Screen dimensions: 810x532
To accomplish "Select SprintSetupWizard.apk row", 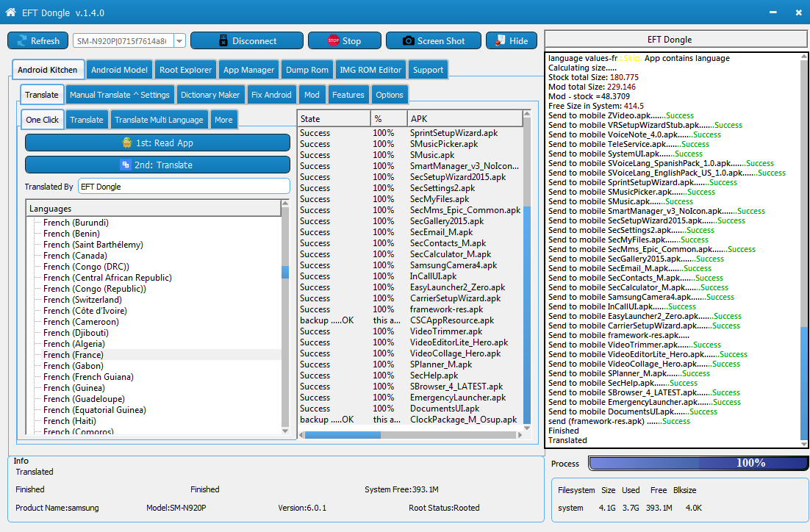I will click(x=411, y=133).
